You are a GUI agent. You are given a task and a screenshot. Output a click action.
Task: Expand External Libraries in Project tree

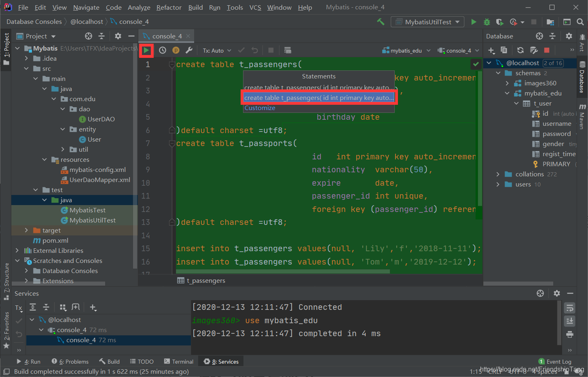click(x=17, y=250)
